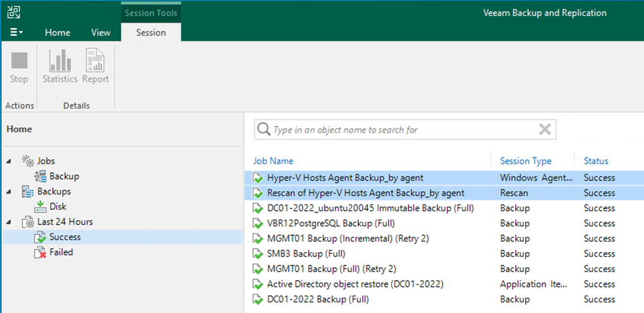
Task: Click the Backup job icon under Jobs
Action: 41,176
